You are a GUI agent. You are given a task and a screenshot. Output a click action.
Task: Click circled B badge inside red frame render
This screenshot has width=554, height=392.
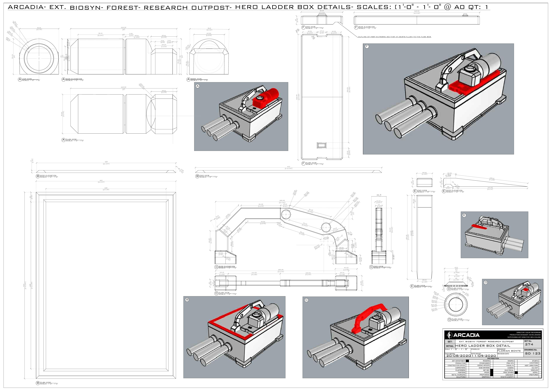point(187,300)
